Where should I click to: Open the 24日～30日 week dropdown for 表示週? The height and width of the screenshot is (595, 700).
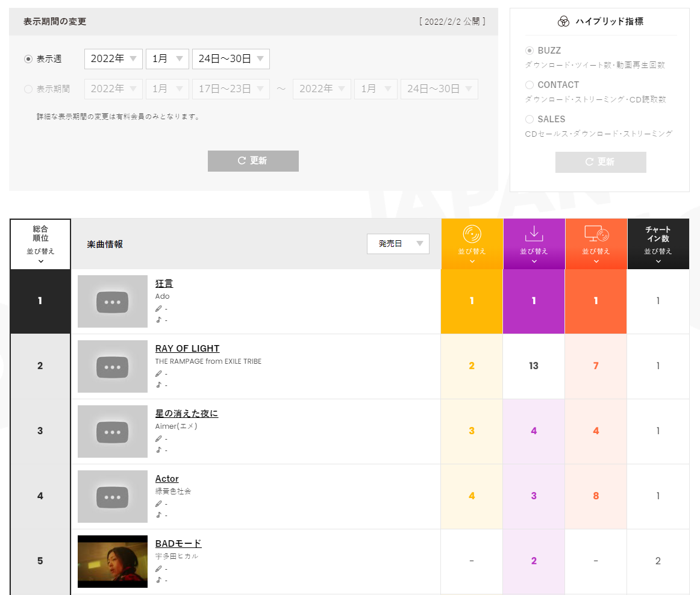pyautogui.click(x=231, y=59)
